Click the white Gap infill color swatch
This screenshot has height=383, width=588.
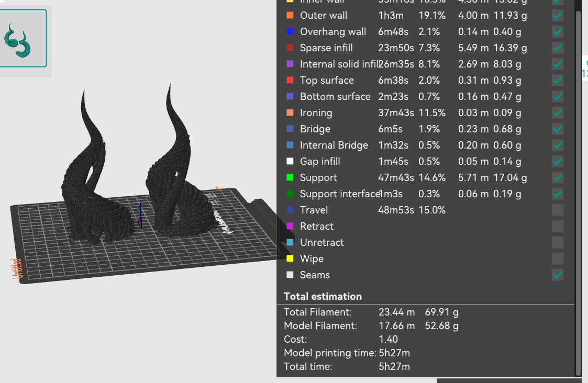click(290, 162)
